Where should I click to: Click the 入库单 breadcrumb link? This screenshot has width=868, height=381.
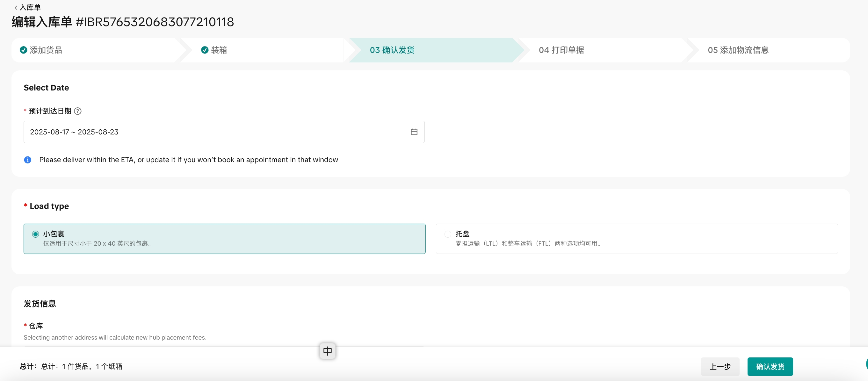tap(30, 7)
